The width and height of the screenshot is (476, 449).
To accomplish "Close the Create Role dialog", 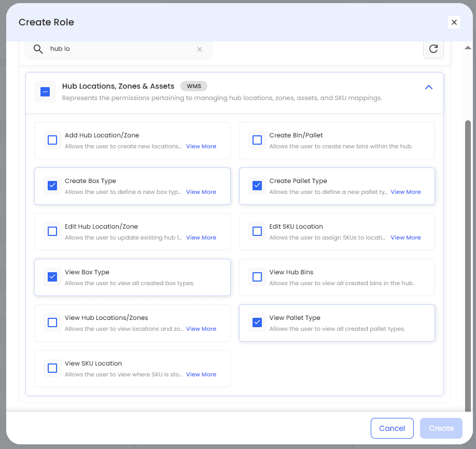I will pyautogui.click(x=454, y=22).
